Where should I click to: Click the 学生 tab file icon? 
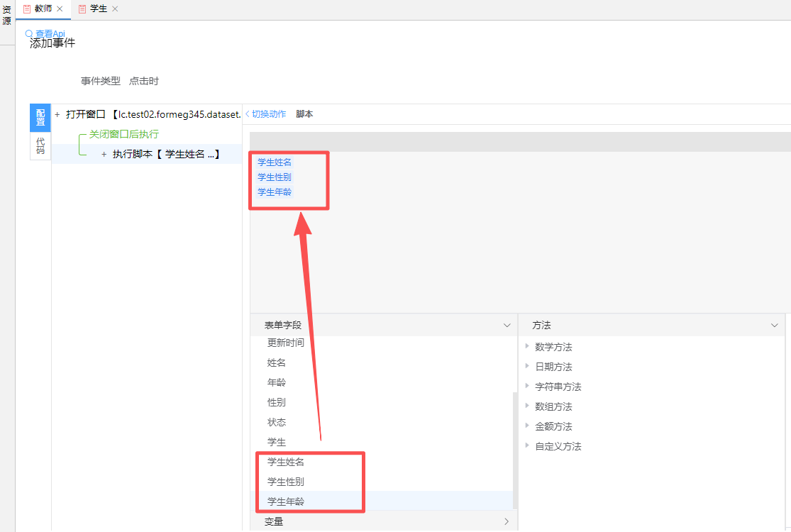82,9
